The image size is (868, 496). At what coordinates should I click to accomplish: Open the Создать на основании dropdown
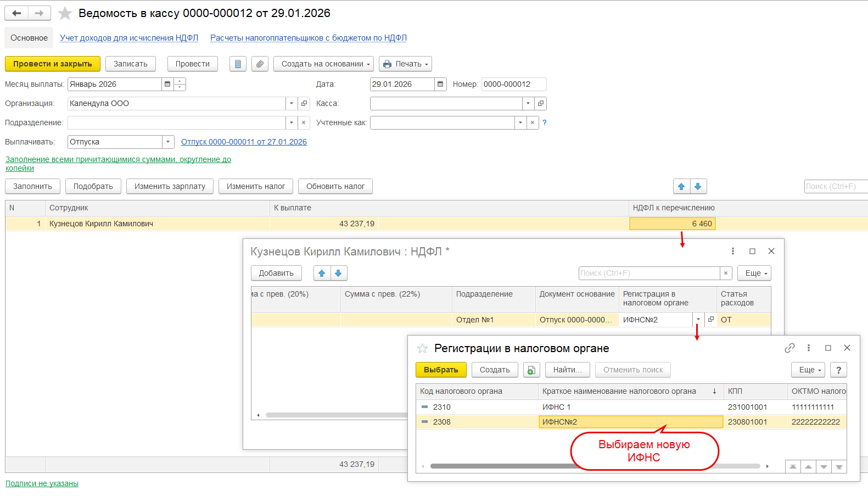(323, 64)
